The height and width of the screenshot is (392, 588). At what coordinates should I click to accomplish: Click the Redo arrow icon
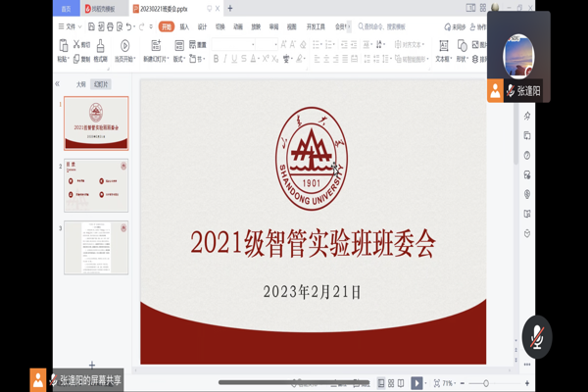point(141,26)
